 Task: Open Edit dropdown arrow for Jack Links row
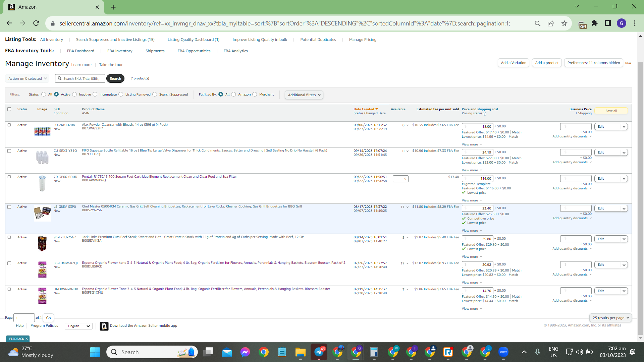tap(624, 239)
